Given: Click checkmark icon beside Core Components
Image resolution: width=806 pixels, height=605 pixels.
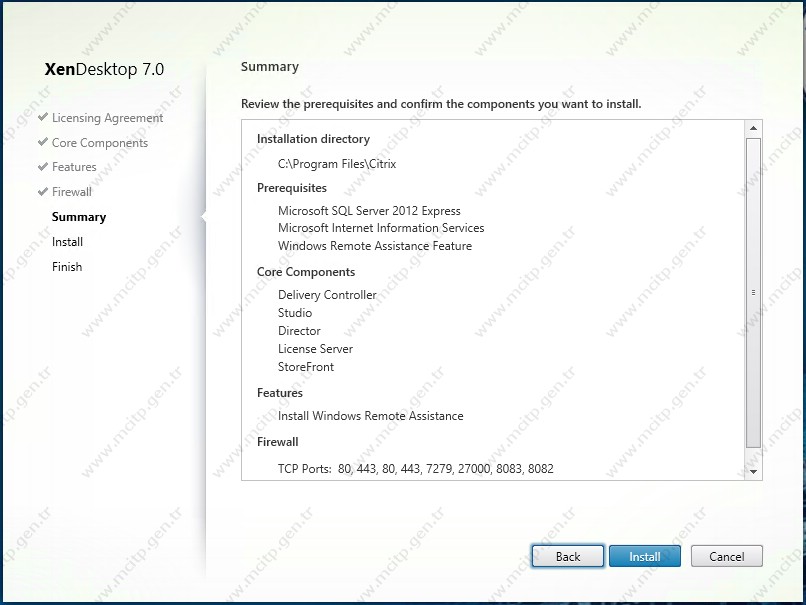Looking at the screenshot, I should 43,141.
